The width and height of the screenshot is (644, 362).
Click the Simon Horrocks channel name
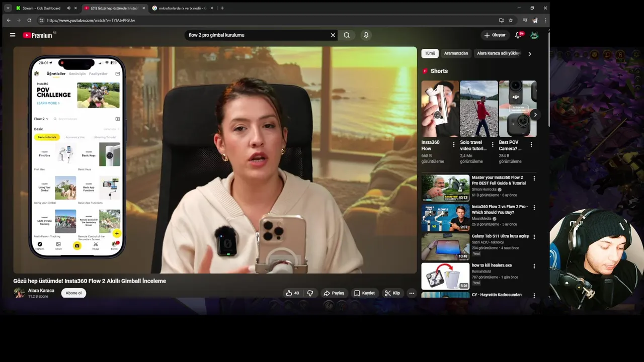click(x=484, y=190)
